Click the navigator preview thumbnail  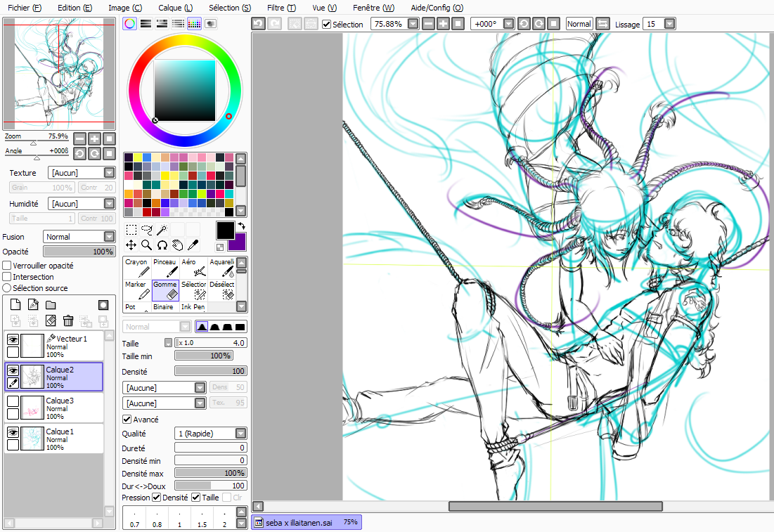pos(59,73)
